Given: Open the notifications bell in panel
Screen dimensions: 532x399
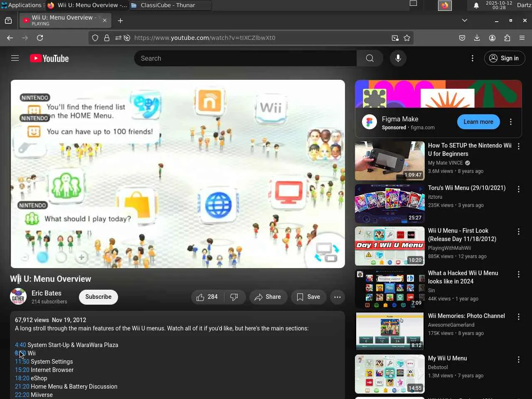Looking at the screenshot, I should pos(476,5).
